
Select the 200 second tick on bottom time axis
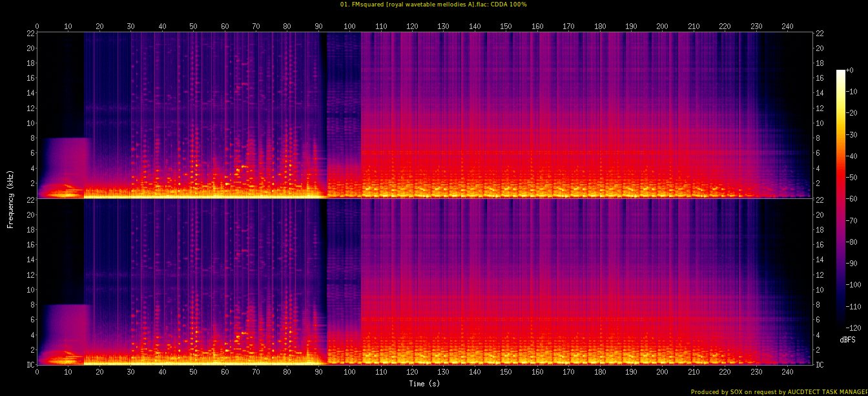pos(662,373)
